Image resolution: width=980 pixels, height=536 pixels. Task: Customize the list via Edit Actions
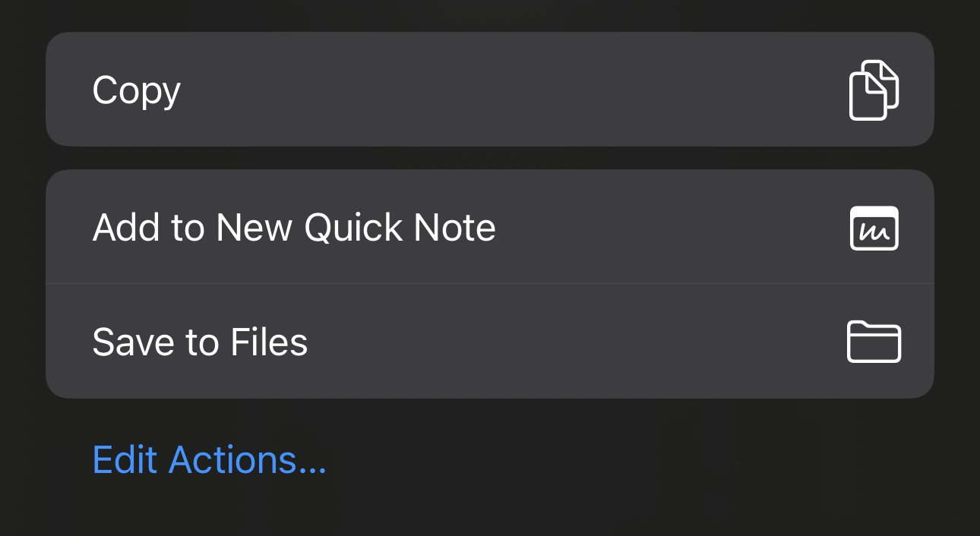(x=209, y=460)
